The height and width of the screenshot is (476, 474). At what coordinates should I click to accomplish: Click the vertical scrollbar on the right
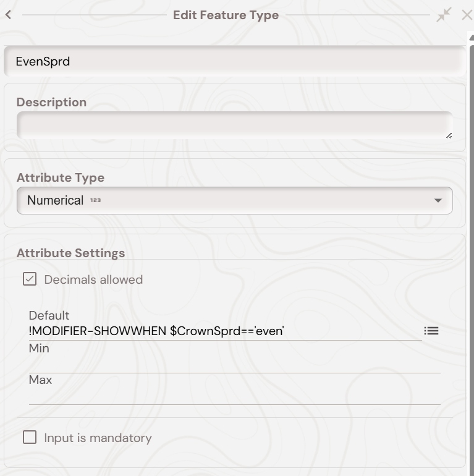click(x=471, y=247)
